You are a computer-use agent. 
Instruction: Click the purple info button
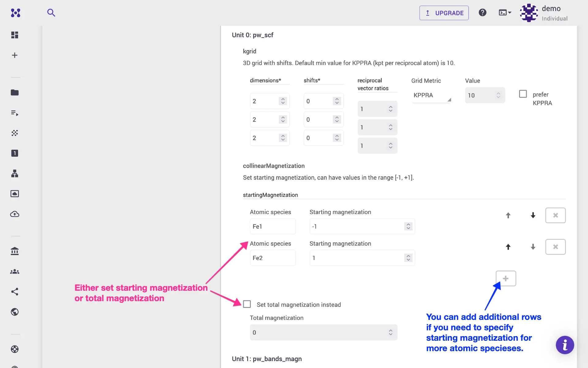point(565,345)
